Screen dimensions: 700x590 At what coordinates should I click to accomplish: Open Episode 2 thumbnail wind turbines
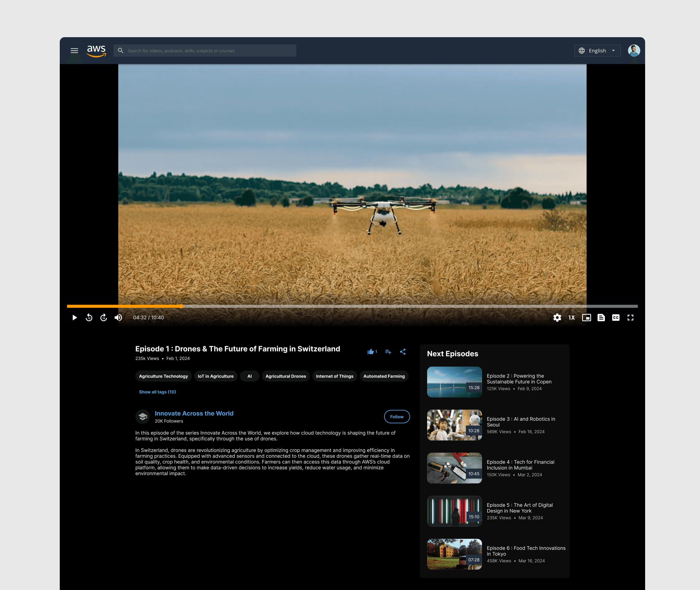(x=454, y=382)
